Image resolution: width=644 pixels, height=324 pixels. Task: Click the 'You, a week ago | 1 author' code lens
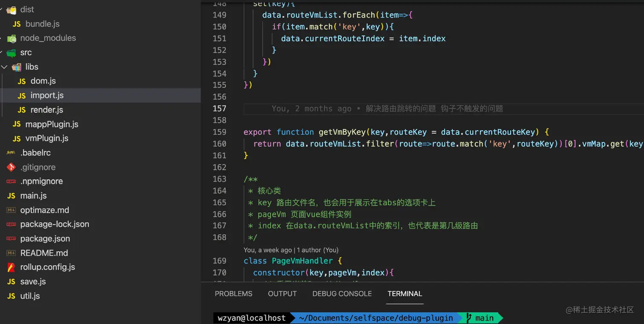pyautogui.click(x=291, y=250)
